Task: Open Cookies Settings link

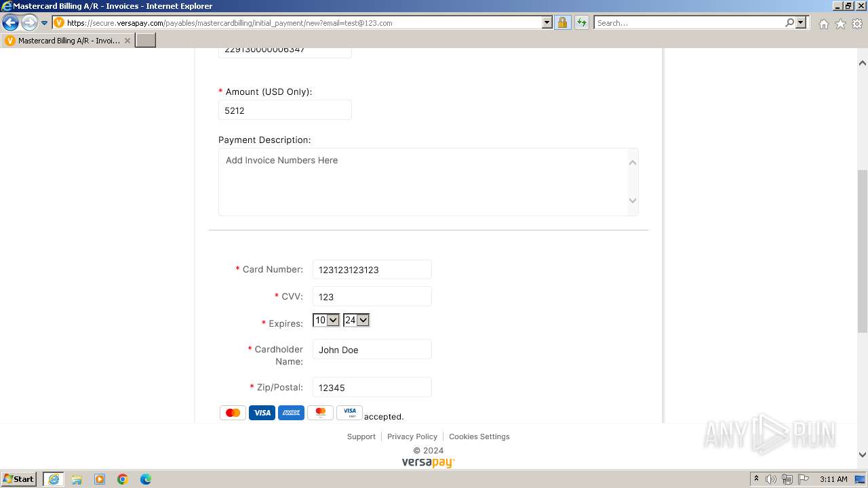Action: click(479, 436)
